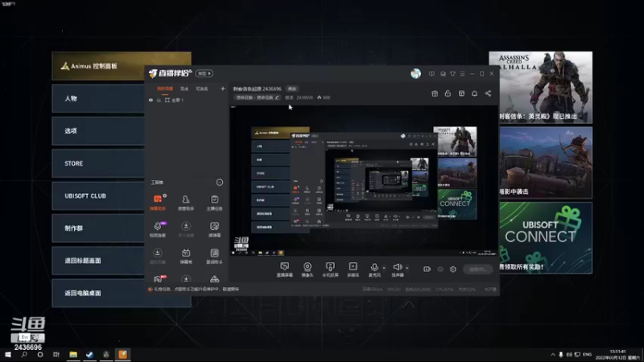
Task: Add a 手机投屏 phone mirroring source
Action: click(330, 269)
